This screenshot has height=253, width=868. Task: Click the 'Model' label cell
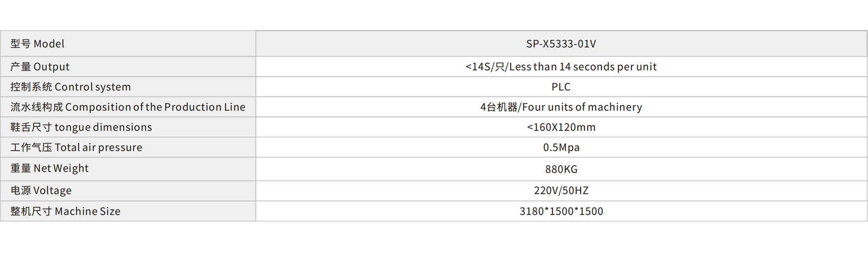pyautogui.click(x=49, y=44)
